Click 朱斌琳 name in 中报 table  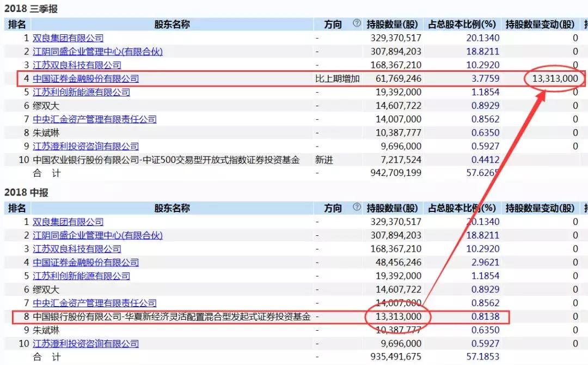coord(46,330)
